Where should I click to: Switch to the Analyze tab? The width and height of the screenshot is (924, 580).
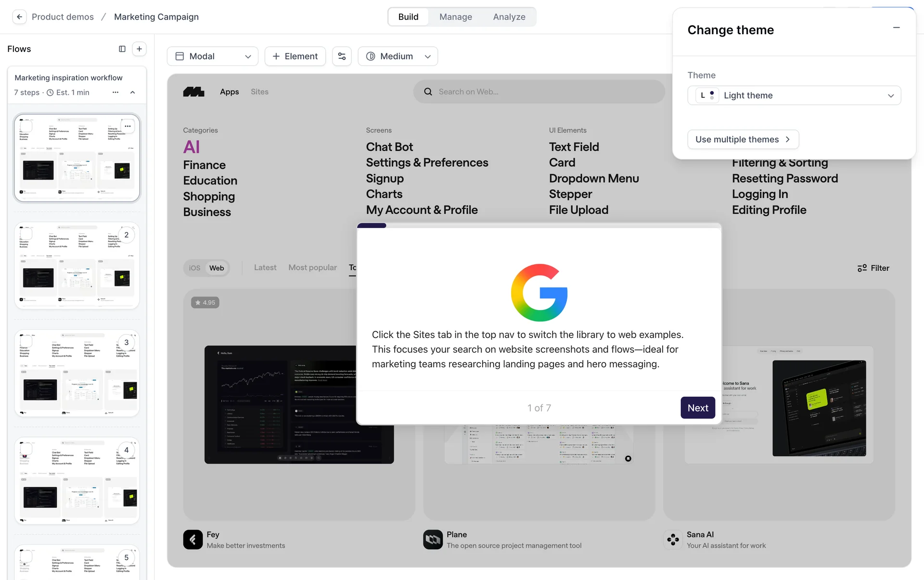point(509,17)
